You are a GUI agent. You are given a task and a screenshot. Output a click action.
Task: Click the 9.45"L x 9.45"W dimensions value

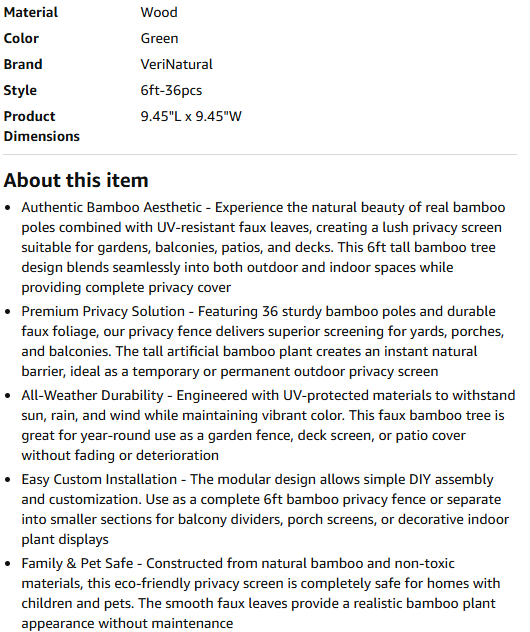[x=191, y=116]
